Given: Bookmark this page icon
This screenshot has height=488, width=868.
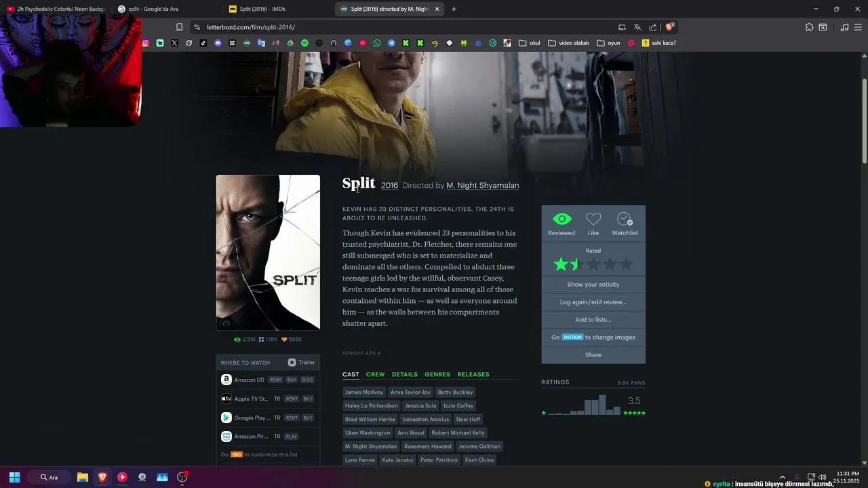Looking at the screenshot, I should 179,27.
